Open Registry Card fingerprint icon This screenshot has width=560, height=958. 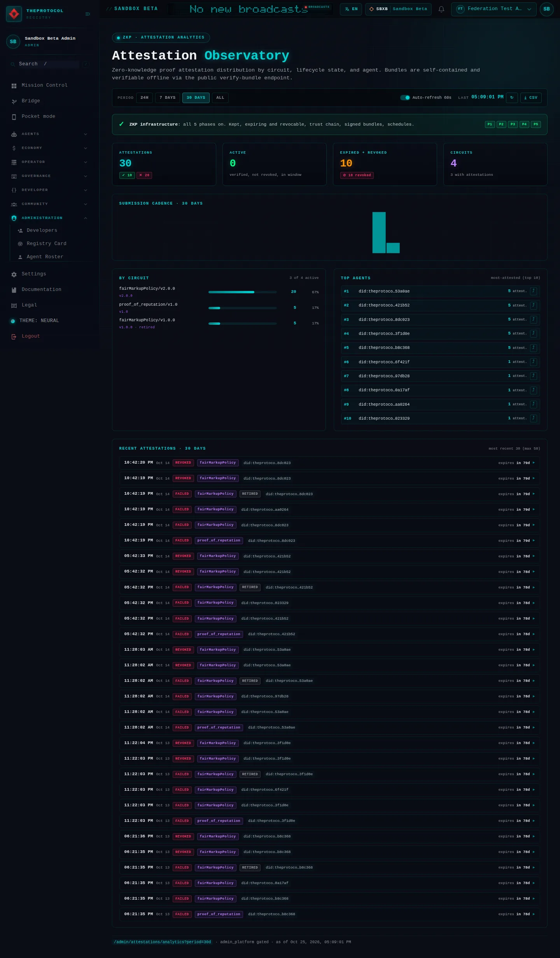(20, 244)
